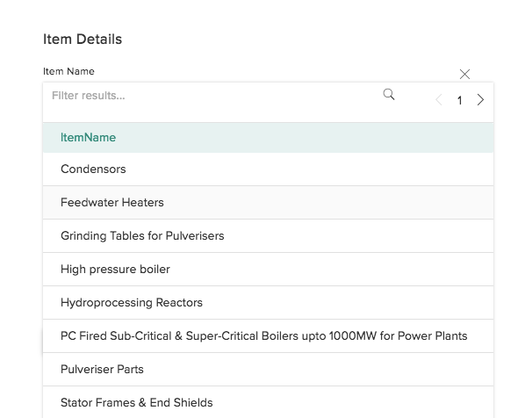Click the magnifying glass search icon

coord(389,95)
